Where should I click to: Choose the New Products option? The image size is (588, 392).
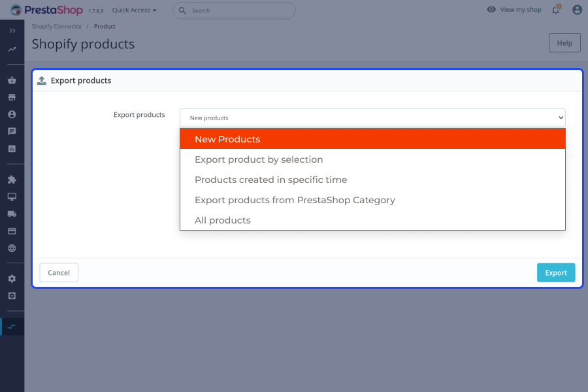point(372,139)
